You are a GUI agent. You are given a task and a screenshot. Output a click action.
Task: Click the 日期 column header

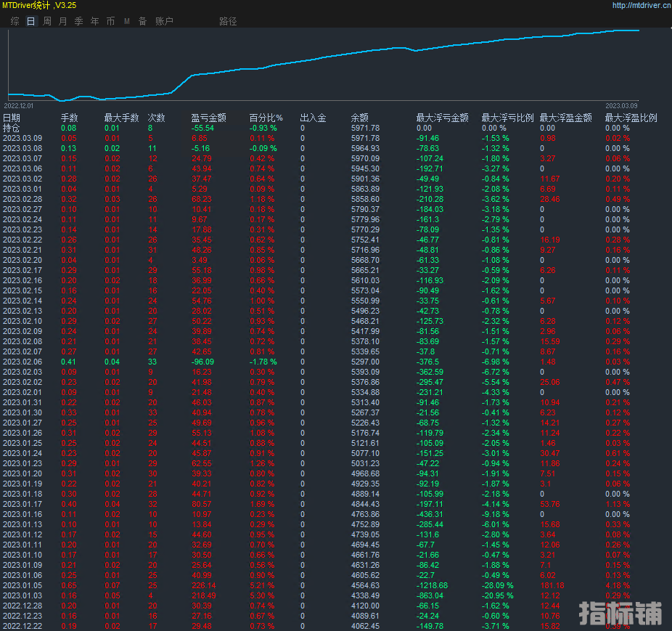click(x=12, y=118)
